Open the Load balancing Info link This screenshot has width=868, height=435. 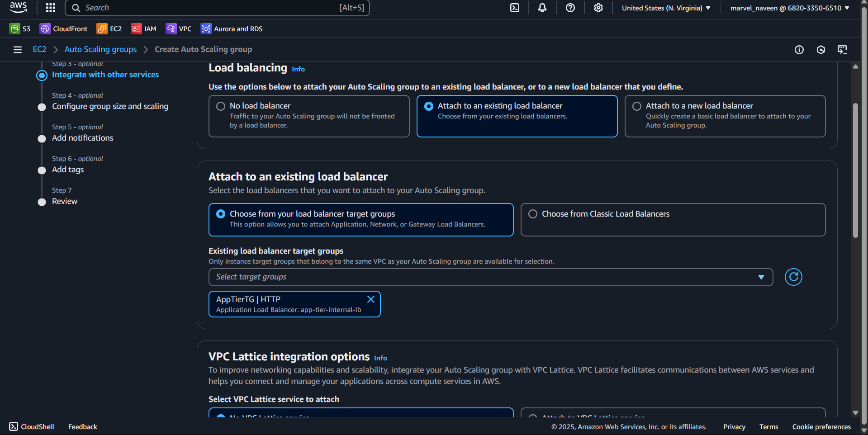[298, 69]
